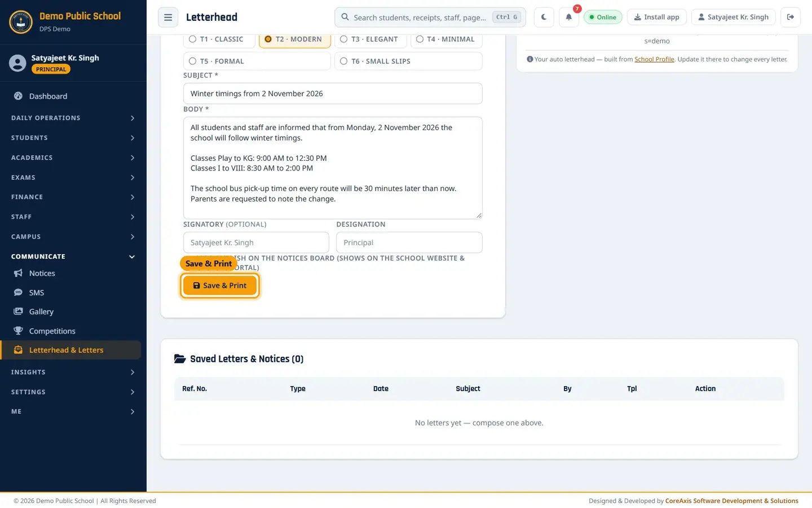The height and width of the screenshot is (508, 812).
Task: Expand the Settings section
Action: point(73,392)
